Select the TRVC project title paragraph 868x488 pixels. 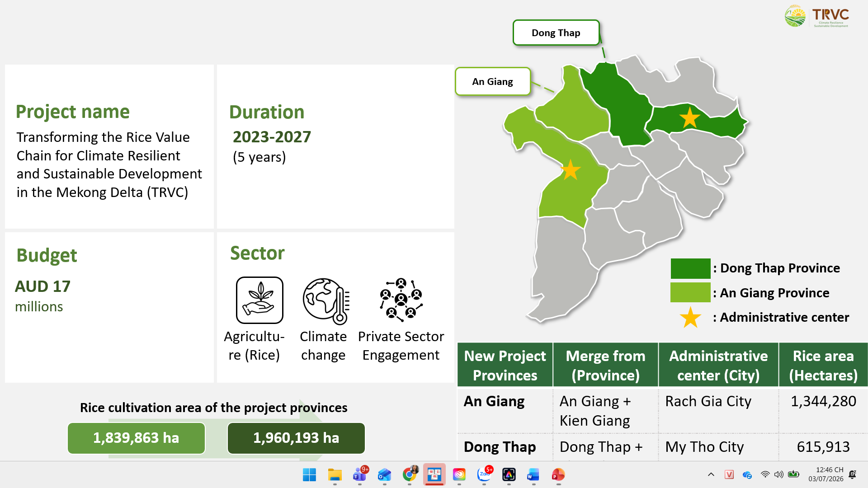point(109,164)
